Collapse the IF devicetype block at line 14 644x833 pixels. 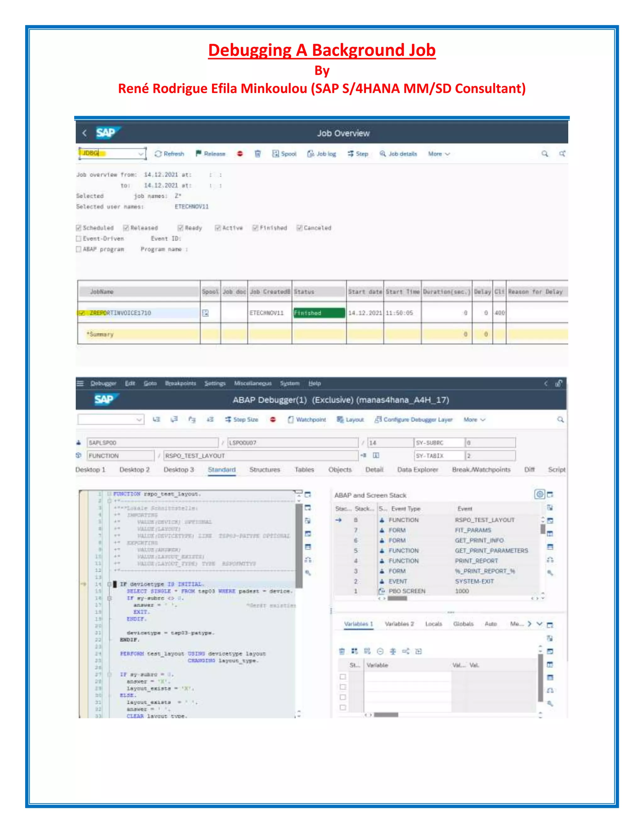point(109,584)
